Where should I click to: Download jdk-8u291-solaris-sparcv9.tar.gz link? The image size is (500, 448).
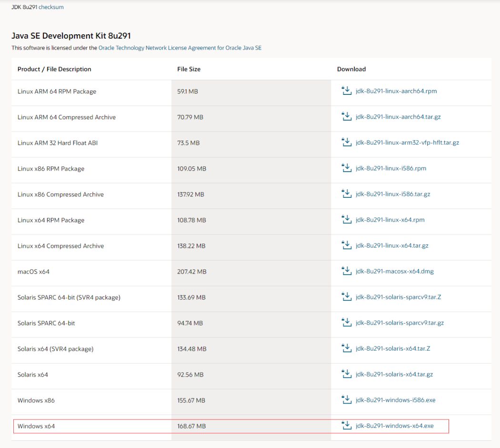point(400,323)
